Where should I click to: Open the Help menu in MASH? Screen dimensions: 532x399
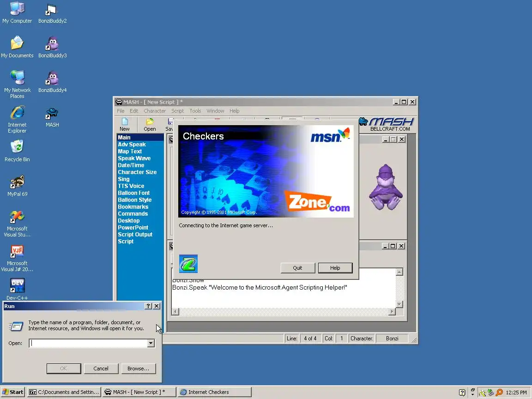[235, 111]
